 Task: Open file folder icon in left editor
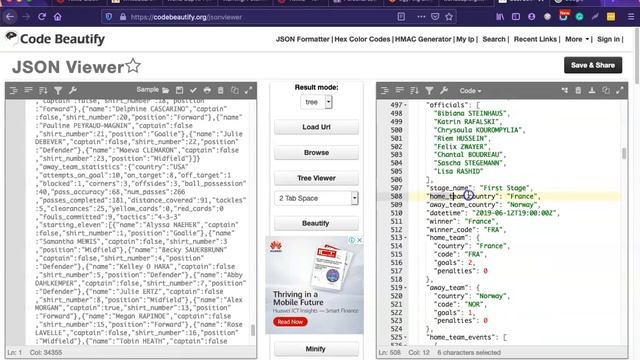(x=166, y=90)
